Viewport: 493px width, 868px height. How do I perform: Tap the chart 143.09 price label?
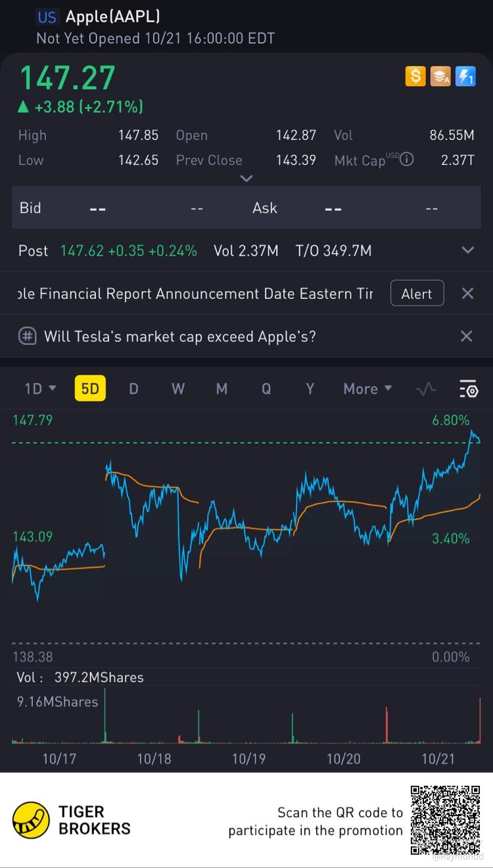click(x=32, y=537)
